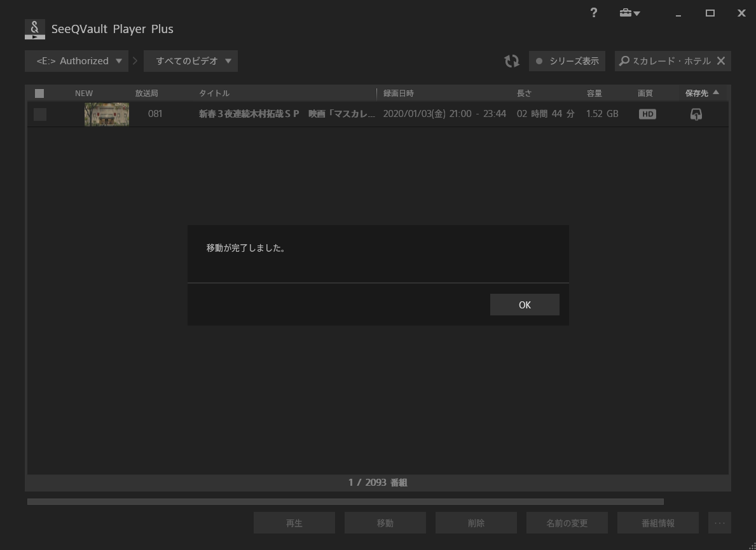The height and width of the screenshot is (550, 756).
Task: Click the HD quality badge
Action: (x=647, y=114)
